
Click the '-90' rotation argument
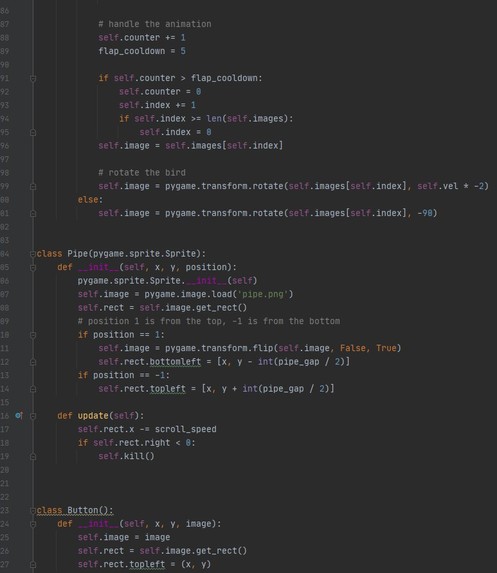[x=425, y=213]
